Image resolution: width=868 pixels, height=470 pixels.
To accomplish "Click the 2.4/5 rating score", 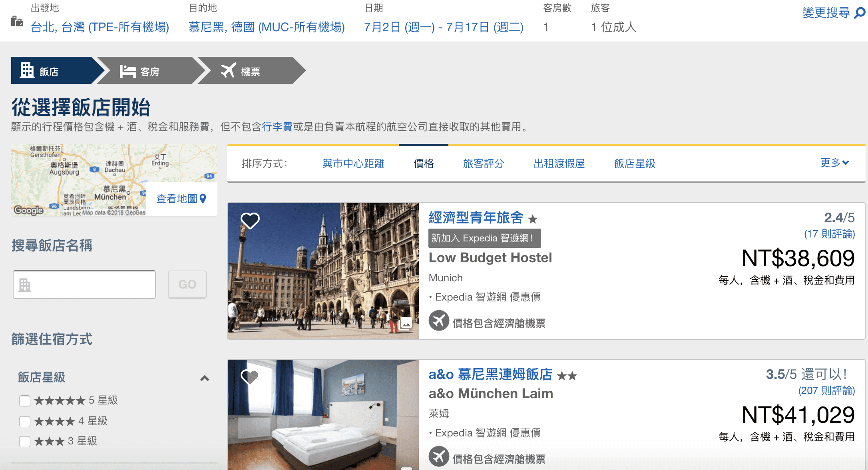I will [839, 217].
